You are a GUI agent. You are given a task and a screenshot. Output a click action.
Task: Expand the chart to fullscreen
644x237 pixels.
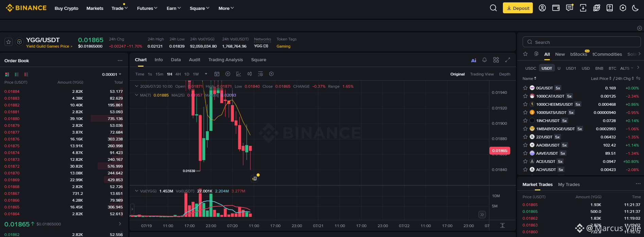(x=508, y=60)
